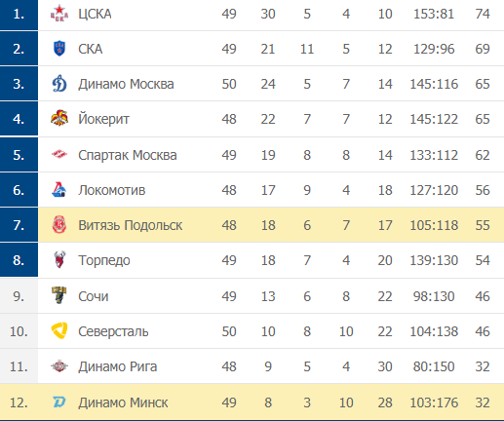Open the Северсталь yellow logo
504x421 pixels.
pyautogui.click(x=59, y=330)
